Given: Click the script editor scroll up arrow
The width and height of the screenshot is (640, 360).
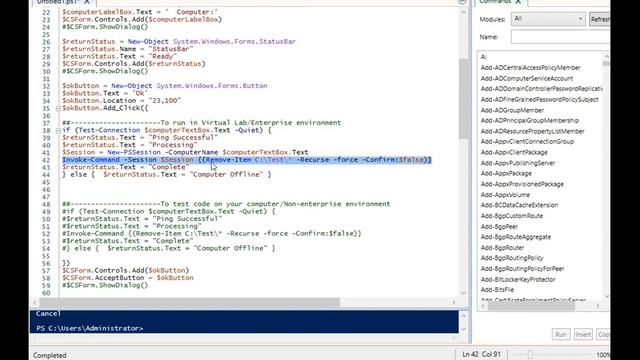Looking at the screenshot, I should [463, 12].
